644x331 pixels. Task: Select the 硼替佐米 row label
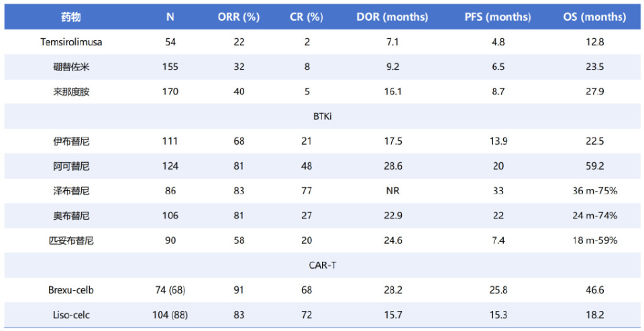point(71,67)
